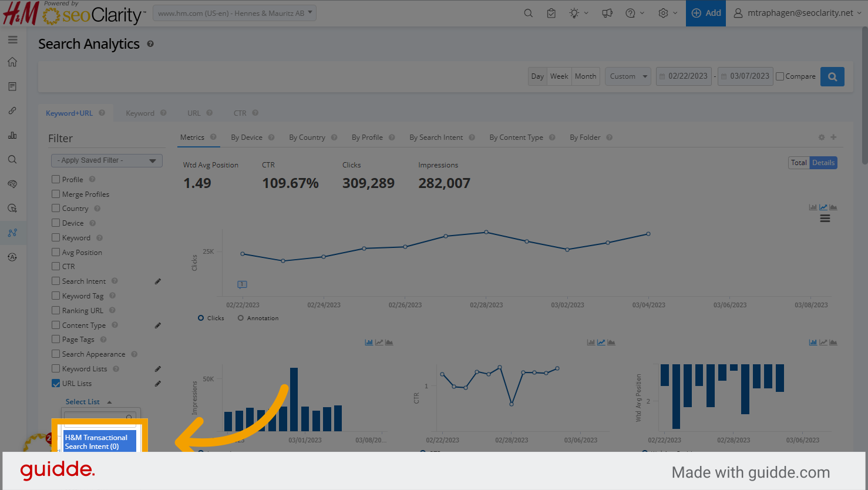The height and width of the screenshot is (490, 868).
Task: Open the Apply Saved Filter dropdown
Action: click(x=107, y=160)
